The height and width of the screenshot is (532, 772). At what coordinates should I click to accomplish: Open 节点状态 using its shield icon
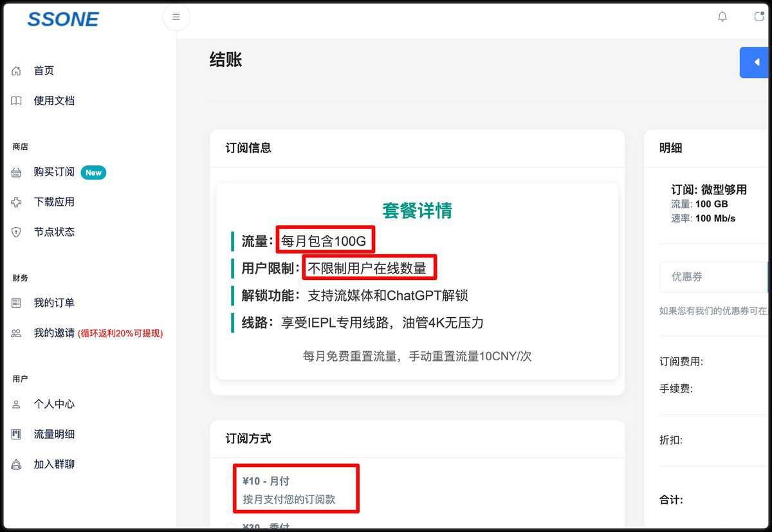15,232
